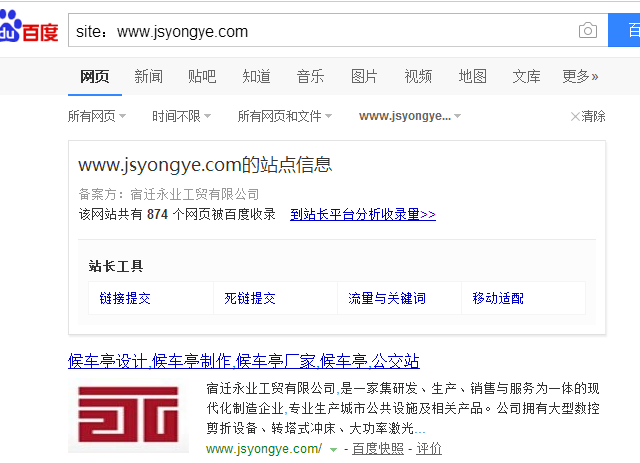640x463 pixels.
Task: Click the 死链提交 tool link
Action: tap(250, 298)
